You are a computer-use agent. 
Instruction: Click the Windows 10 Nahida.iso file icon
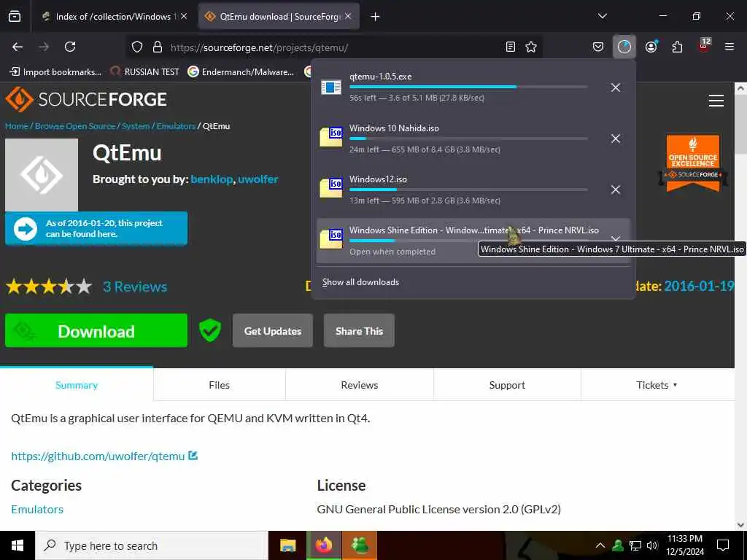coord(330,136)
